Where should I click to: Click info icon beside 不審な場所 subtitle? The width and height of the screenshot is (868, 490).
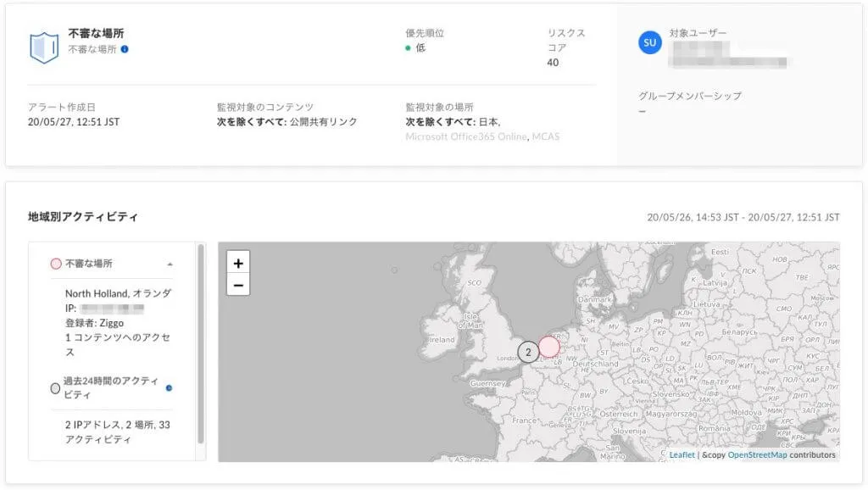125,49
